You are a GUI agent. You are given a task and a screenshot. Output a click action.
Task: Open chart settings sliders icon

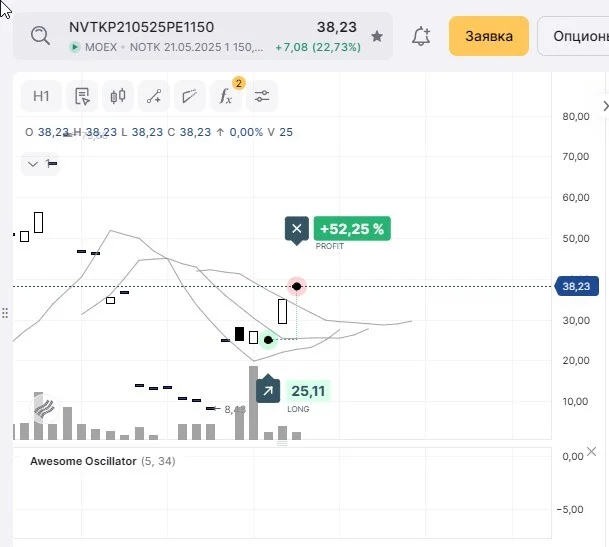(x=262, y=96)
